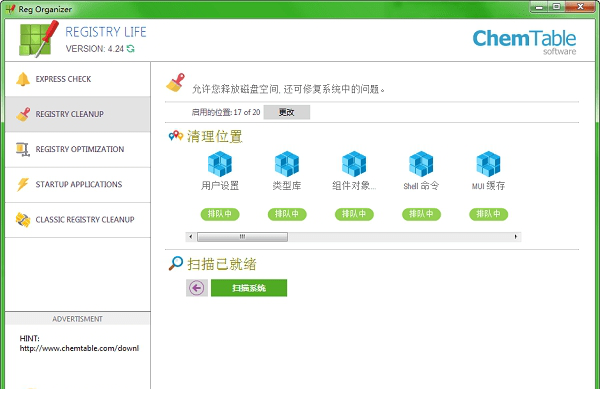Screen dimensions: 600x404
Task: Open the Registry Cleanup section
Action: tap(78, 114)
